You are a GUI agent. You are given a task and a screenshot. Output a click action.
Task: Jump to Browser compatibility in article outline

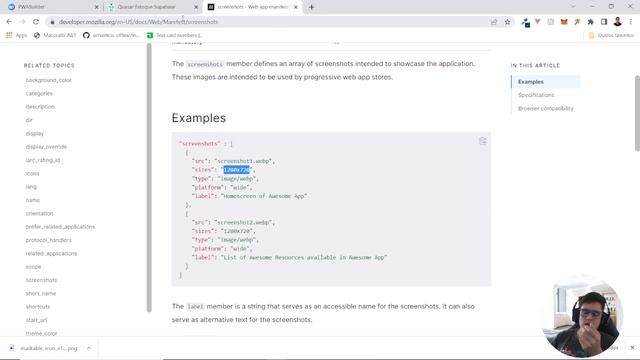546,109
